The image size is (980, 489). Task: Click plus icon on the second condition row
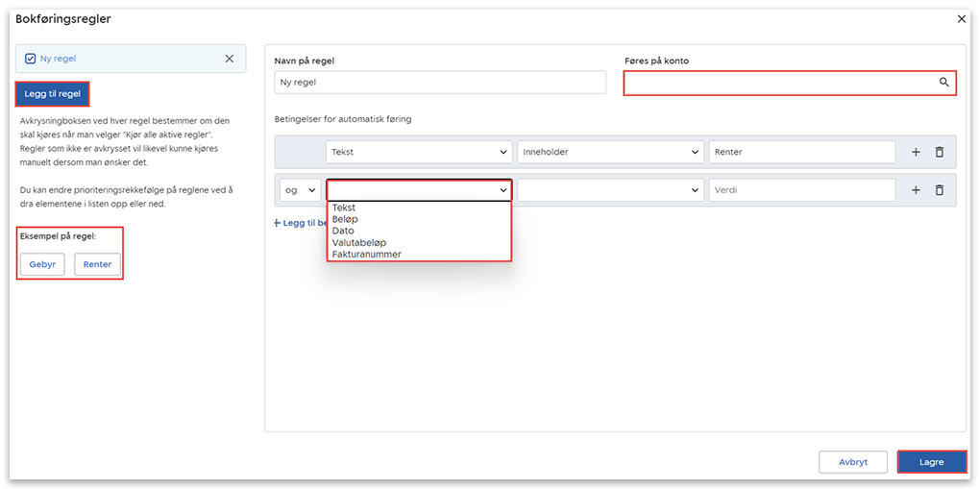(x=915, y=190)
